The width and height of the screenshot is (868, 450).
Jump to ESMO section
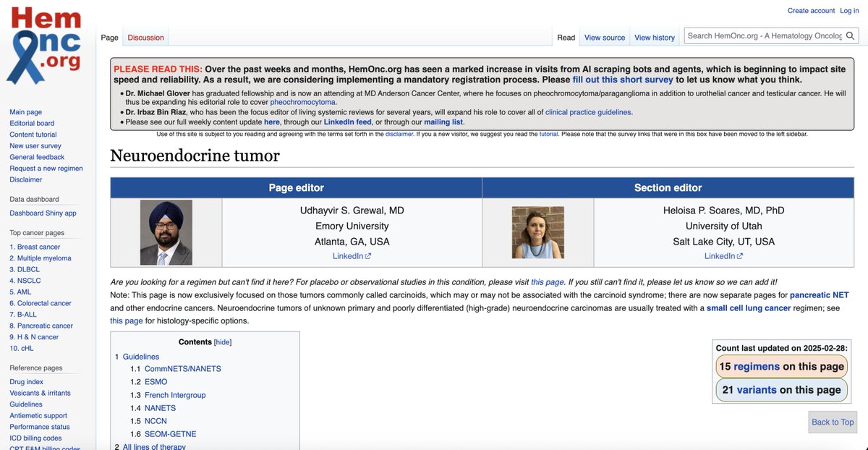[x=156, y=382]
